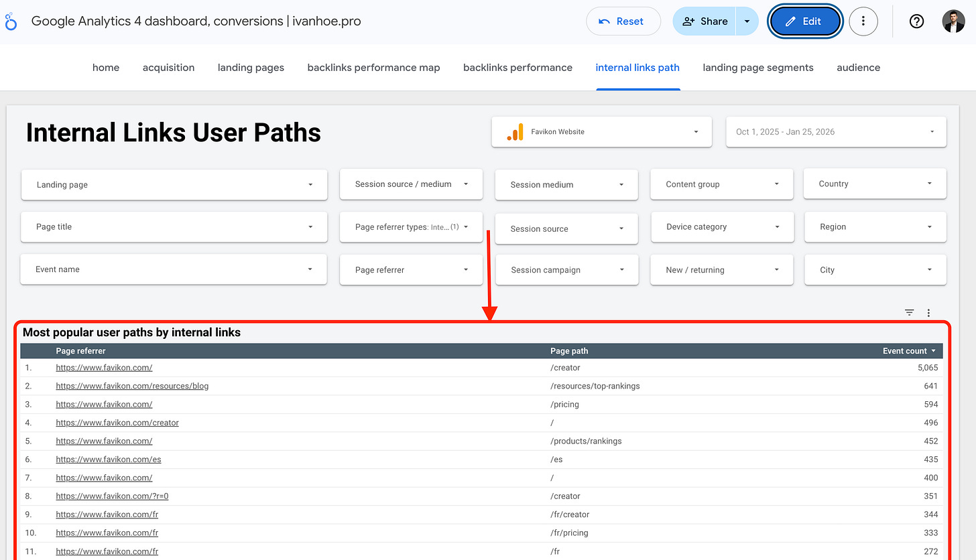Open the header three-dot more options menu
The height and width of the screenshot is (560, 976).
coord(863,21)
